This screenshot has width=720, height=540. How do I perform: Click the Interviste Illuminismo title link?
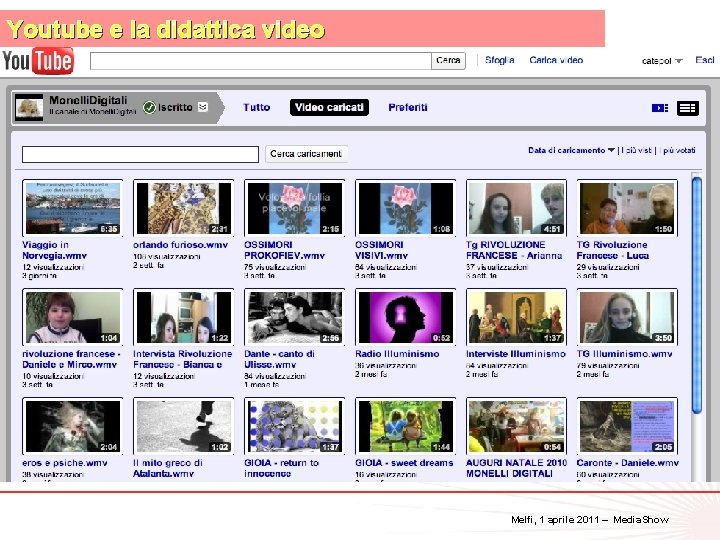pos(516,354)
